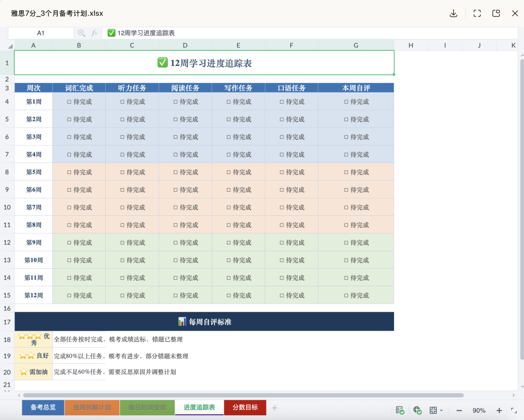Select row 17 header
Viewport: 524px width, 420px height.
7,322
